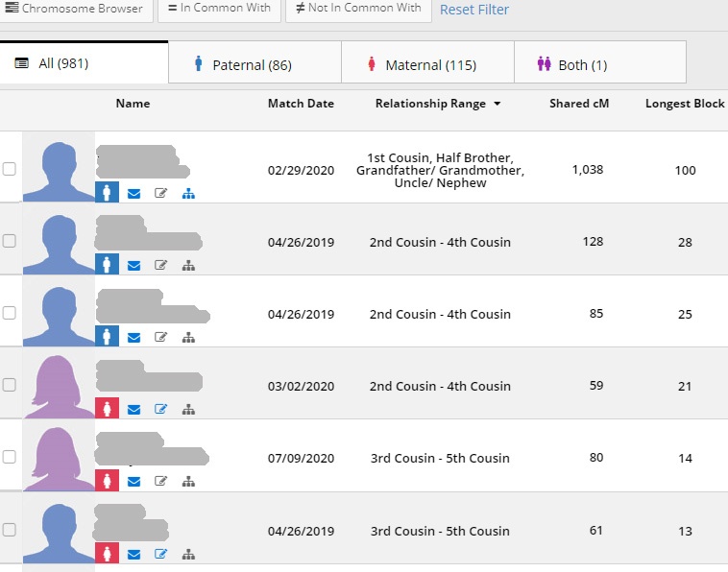This screenshot has height=572, width=728.
Task: Edit the note for the 59 cM match
Action: [160, 409]
